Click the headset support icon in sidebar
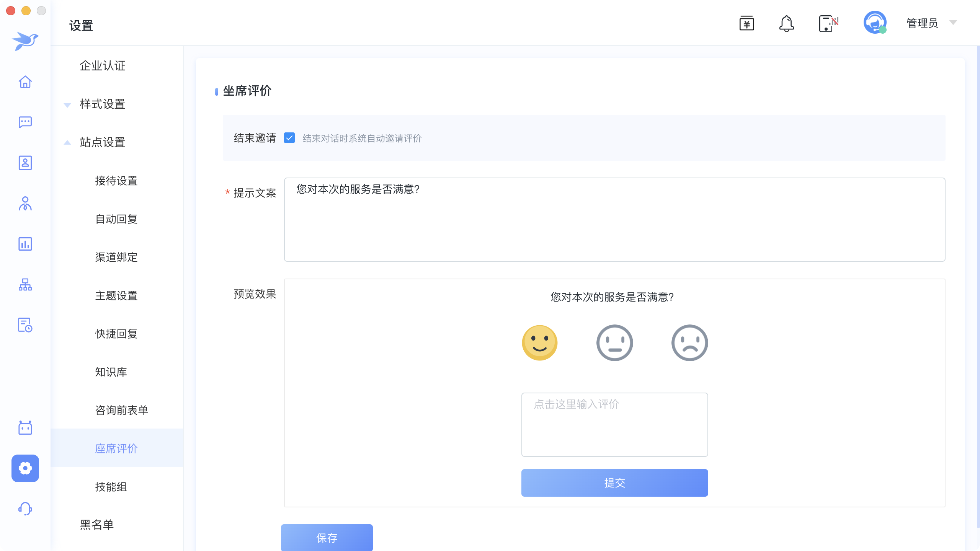The width and height of the screenshot is (980, 551). coord(25,509)
